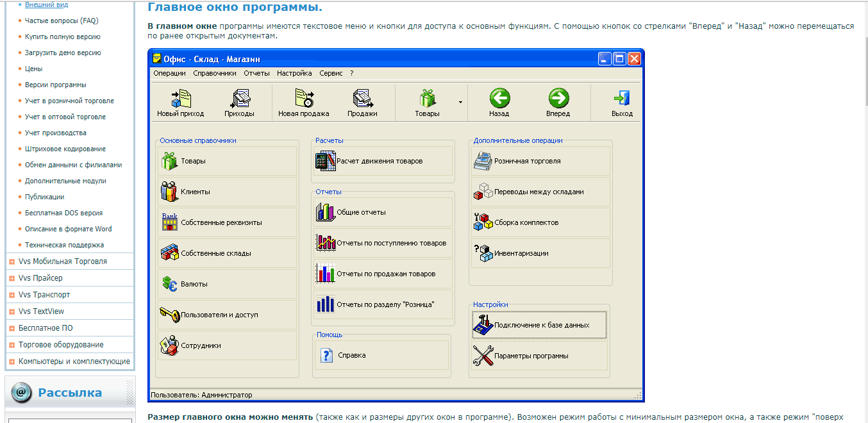Click the green Вперед arrow icon

click(558, 98)
